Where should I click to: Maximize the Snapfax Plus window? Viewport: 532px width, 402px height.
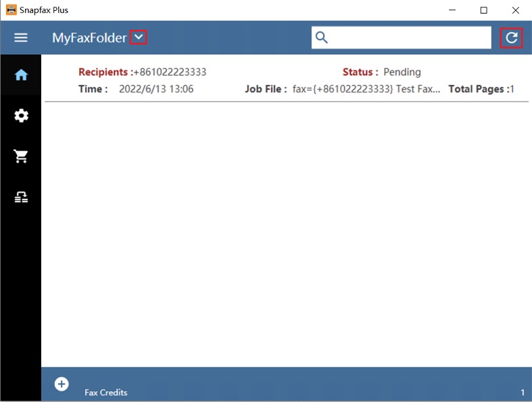click(x=484, y=10)
